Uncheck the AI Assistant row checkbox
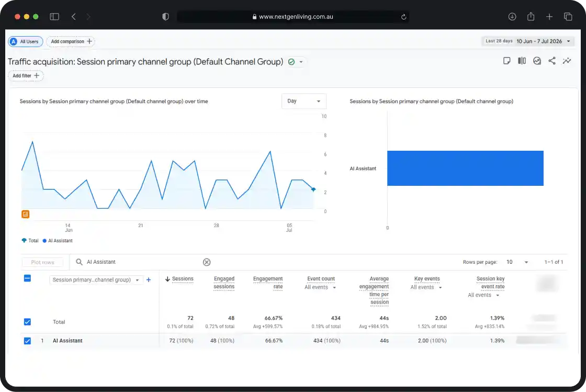586x392 pixels. click(x=27, y=341)
